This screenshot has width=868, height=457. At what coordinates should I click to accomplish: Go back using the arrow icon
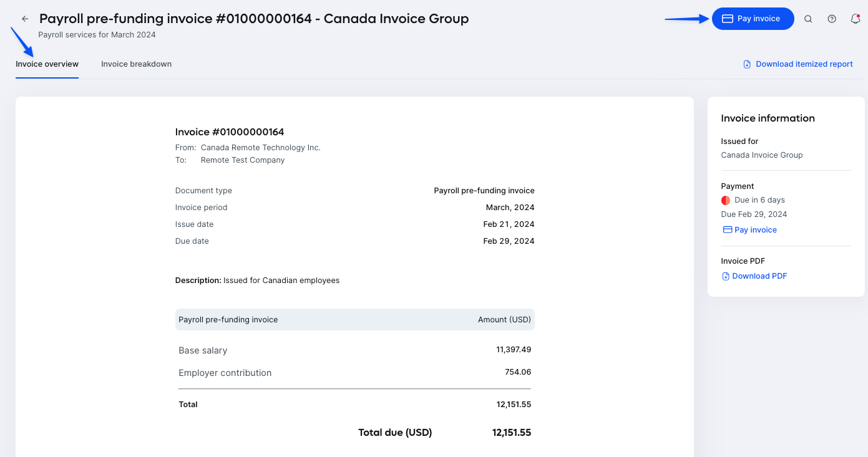[24, 19]
